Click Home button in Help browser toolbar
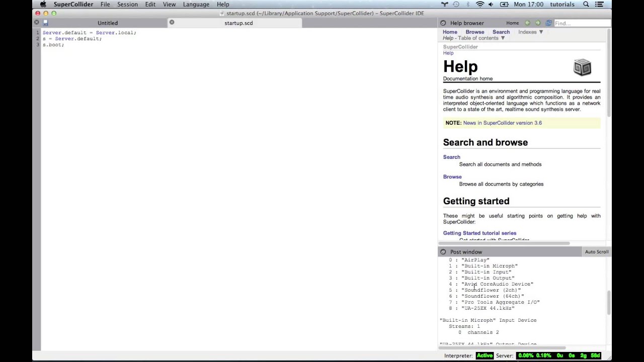This screenshot has width=644, height=362. (513, 23)
